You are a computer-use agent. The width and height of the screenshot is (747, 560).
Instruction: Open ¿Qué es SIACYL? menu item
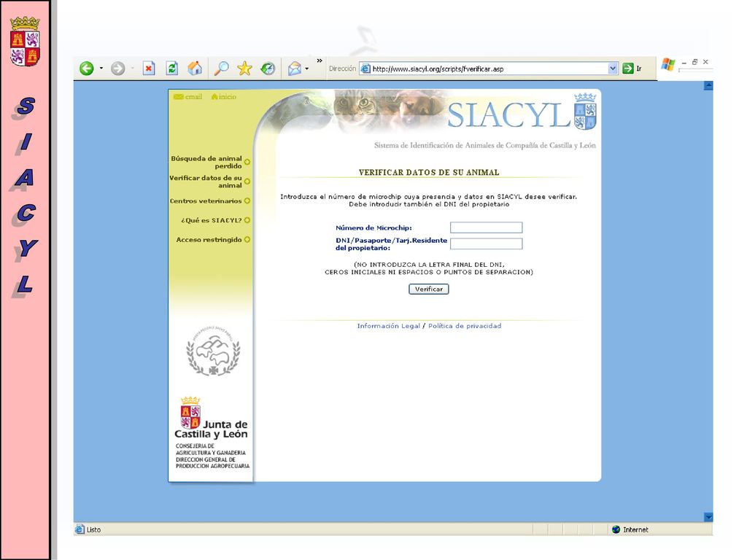(x=215, y=220)
